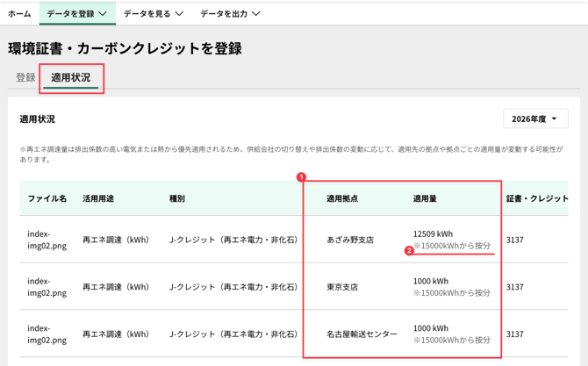This screenshot has height=366, width=588.
Task: Click the 証書・クレジット column header
Action: (537, 198)
